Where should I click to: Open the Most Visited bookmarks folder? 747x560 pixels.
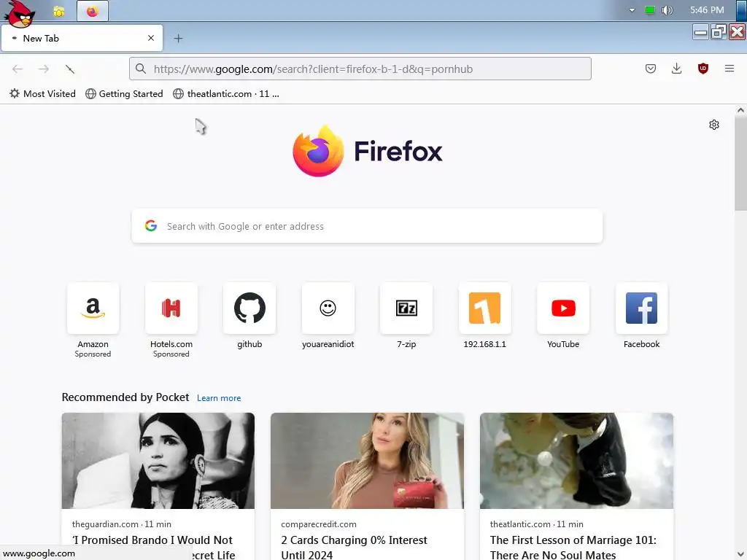click(42, 94)
